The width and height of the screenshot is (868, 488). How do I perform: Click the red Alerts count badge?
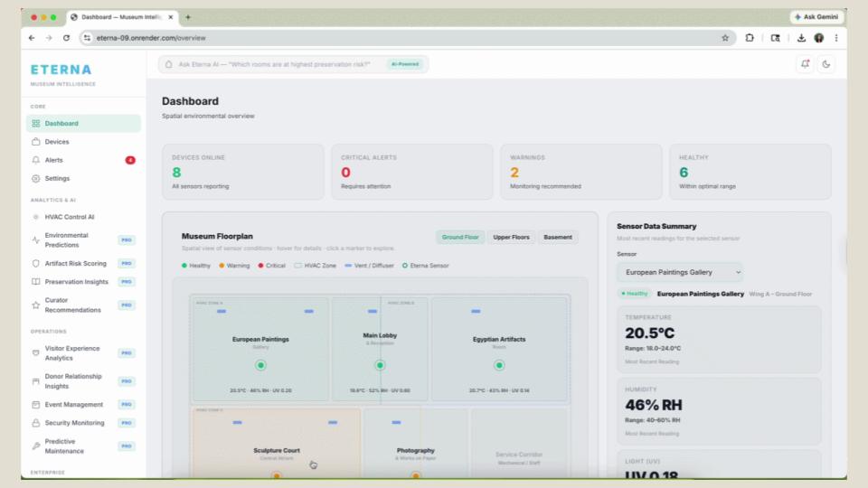click(130, 160)
